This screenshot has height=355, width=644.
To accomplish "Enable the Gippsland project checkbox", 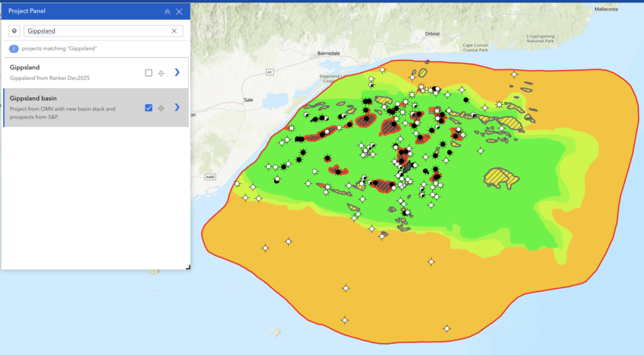I will (148, 73).
